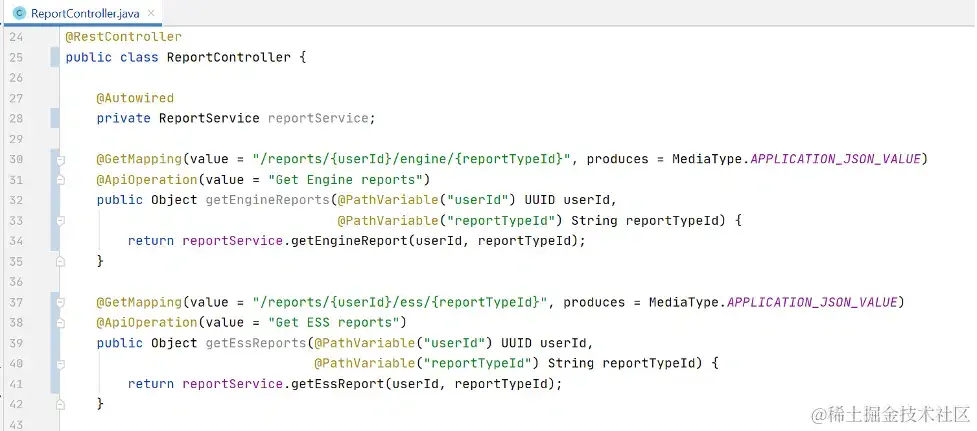Click the MediaType reference on line 30
This screenshot has height=431, width=977.
pos(707,159)
